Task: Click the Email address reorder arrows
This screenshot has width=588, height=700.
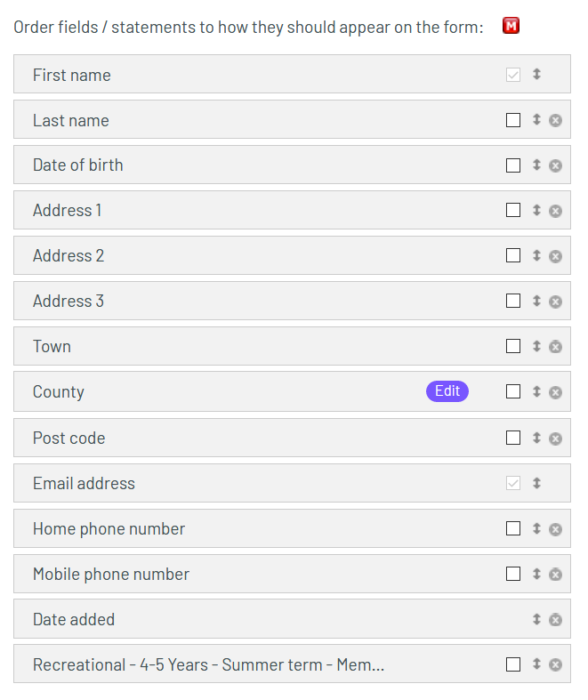Action: coord(536,484)
